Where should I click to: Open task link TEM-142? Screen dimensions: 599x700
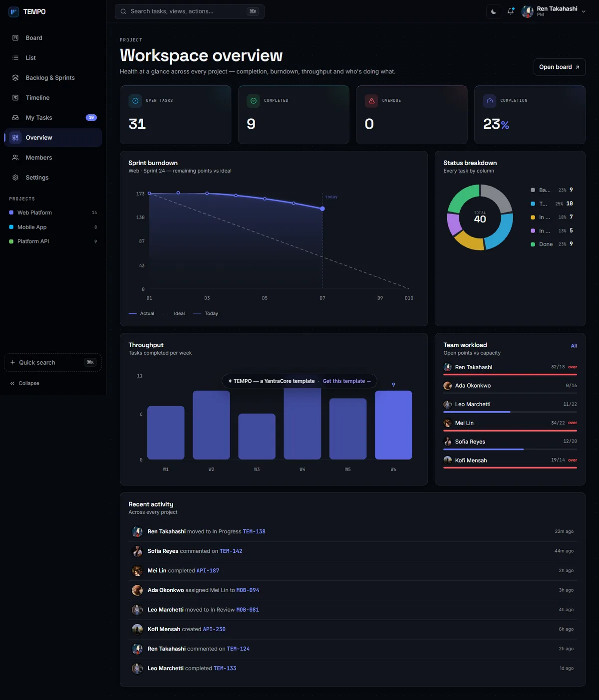[231, 551]
